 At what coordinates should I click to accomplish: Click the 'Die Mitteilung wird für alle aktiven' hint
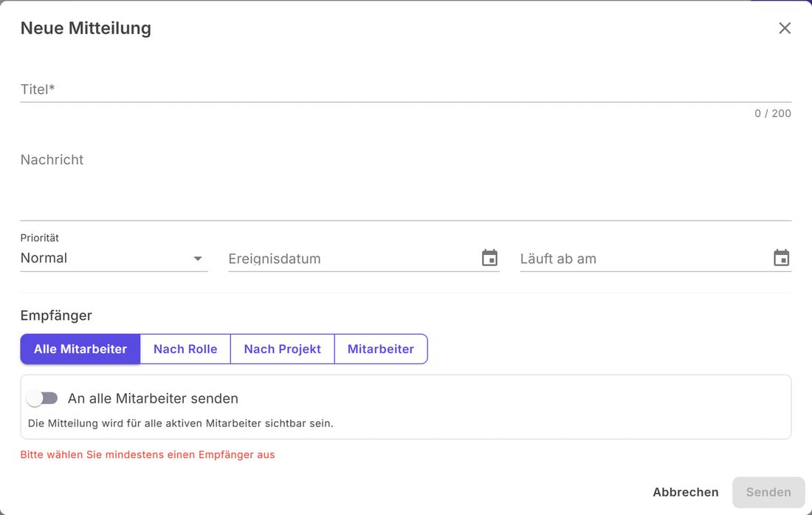[x=181, y=423]
